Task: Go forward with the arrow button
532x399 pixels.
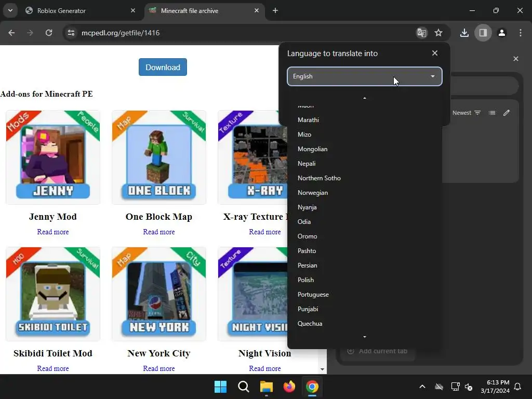Action: click(x=30, y=33)
